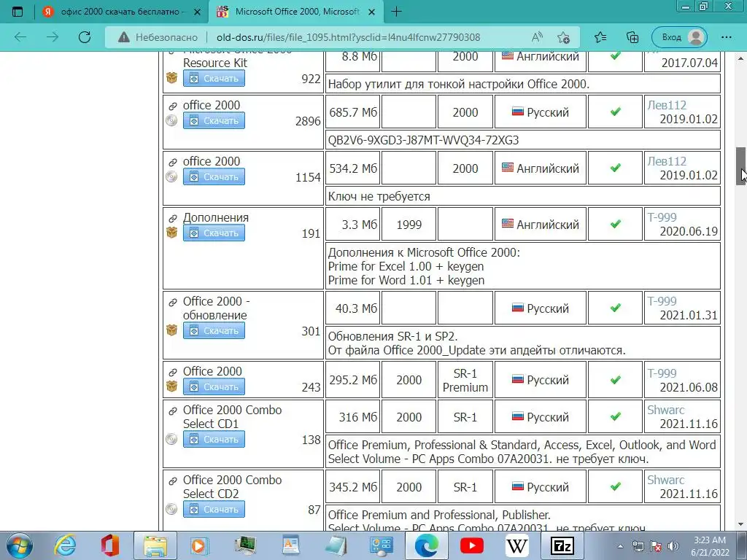Open the Collections icon

click(632, 37)
